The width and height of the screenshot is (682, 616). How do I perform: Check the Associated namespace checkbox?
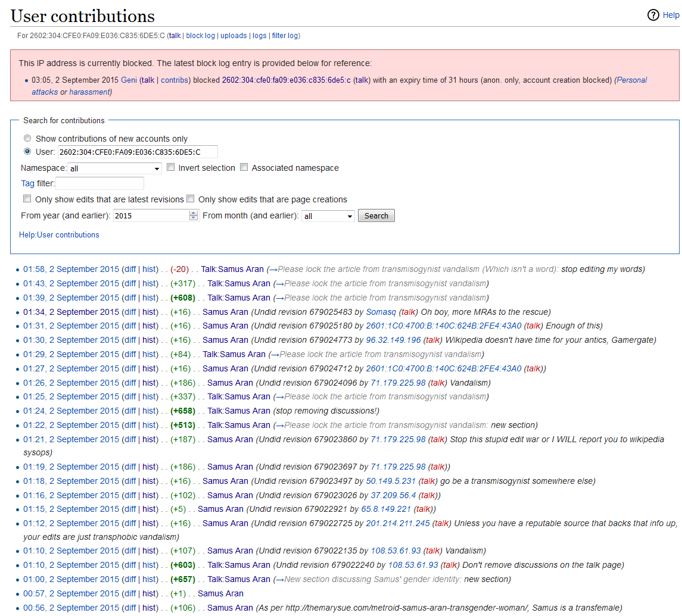pos(244,167)
